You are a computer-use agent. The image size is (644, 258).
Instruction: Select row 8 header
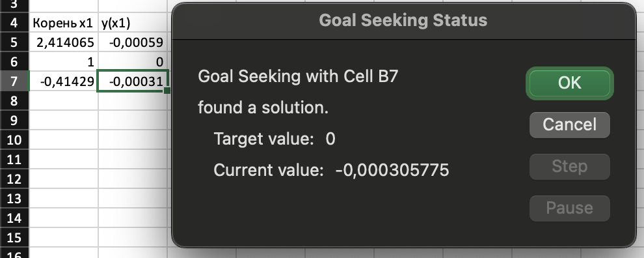click(14, 101)
